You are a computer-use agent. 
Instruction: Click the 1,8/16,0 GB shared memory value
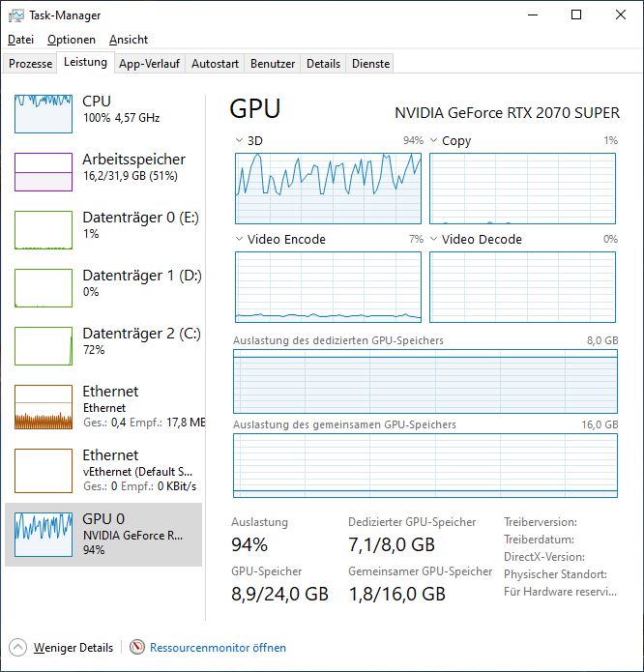397,594
